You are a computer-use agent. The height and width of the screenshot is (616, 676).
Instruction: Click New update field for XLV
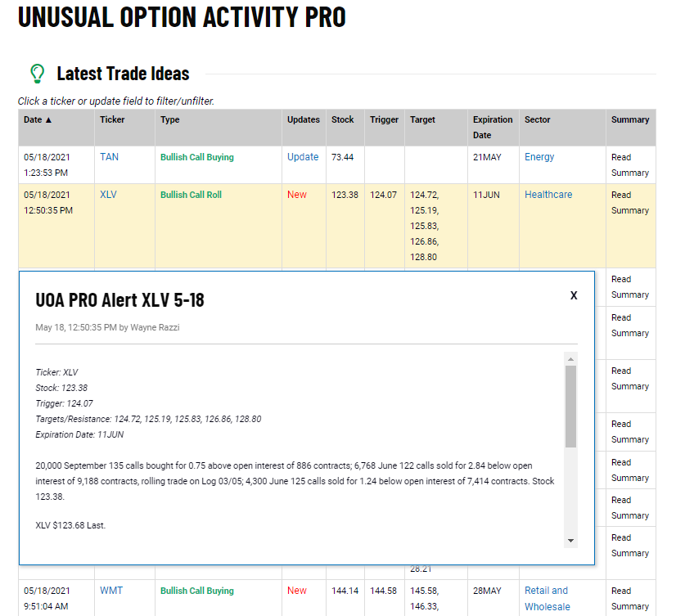pyautogui.click(x=297, y=195)
